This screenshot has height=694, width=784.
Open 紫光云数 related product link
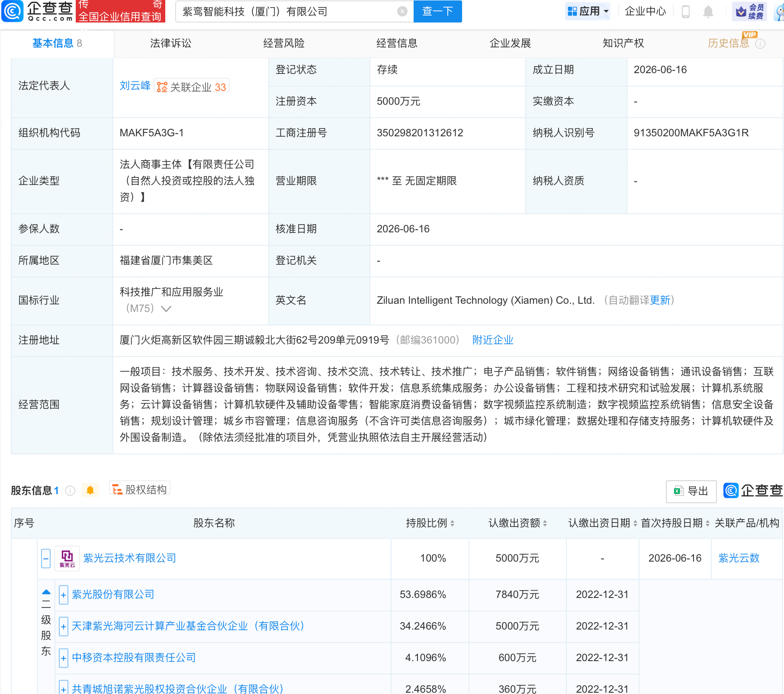click(739, 558)
